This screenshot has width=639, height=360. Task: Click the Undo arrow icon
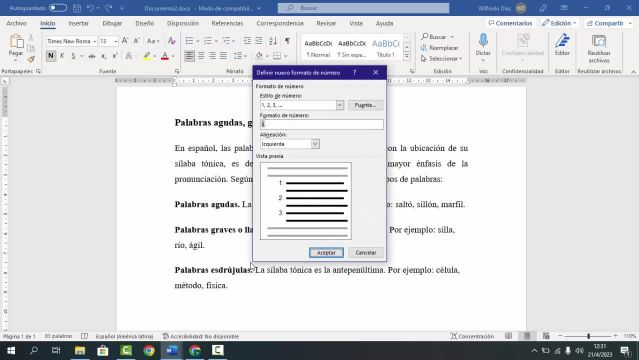(90, 8)
